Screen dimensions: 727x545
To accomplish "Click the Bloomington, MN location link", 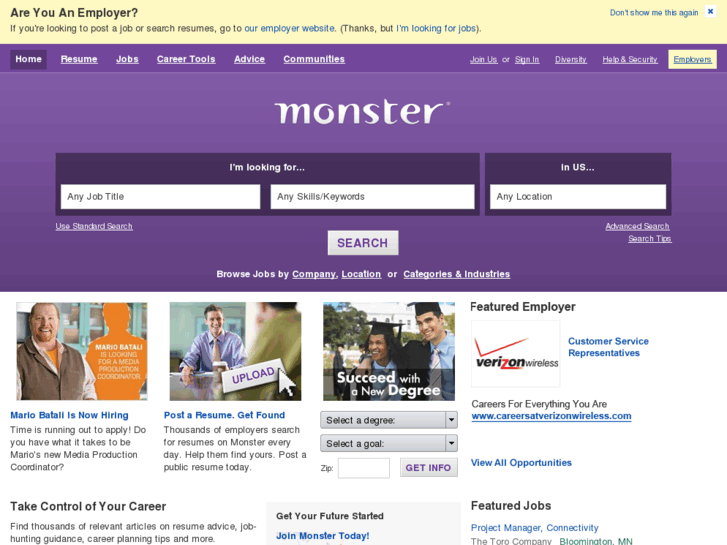I will pos(596,541).
